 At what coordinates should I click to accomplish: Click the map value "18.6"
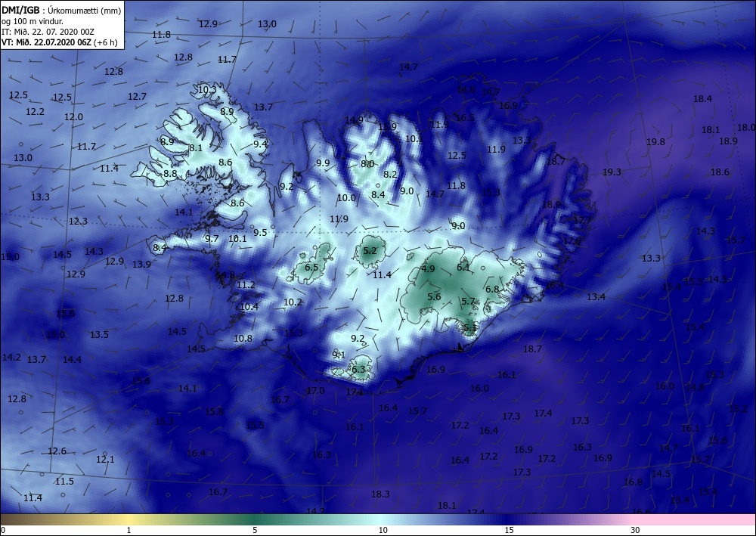click(720, 172)
